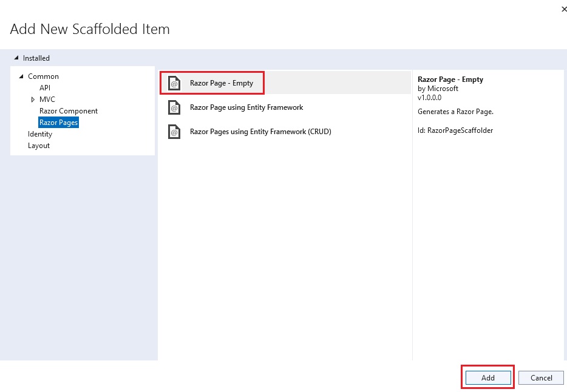This screenshot has height=392, width=567.
Task: Click the 'Id: RazorPageScaffolder' text
Action: pos(455,130)
